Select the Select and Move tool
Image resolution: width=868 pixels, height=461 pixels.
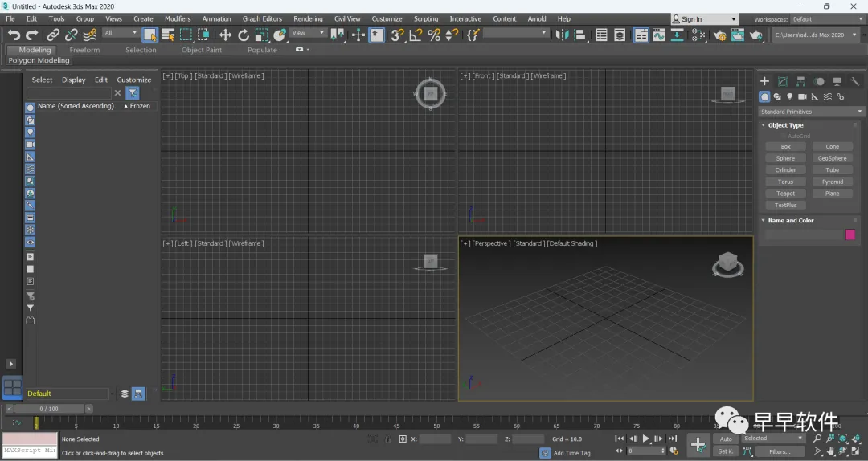tap(225, 35)
